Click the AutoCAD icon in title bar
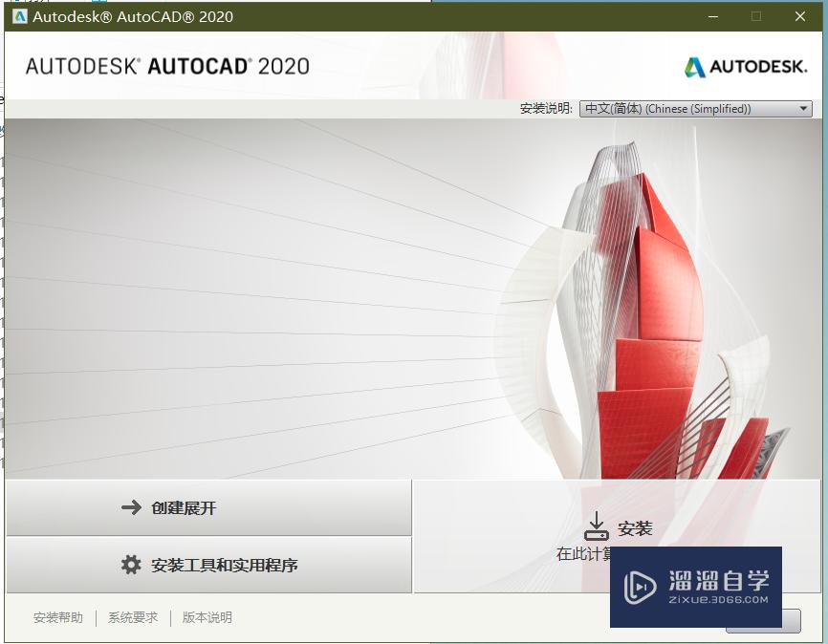This screenshot has width=828, height=644. point(19,16)
